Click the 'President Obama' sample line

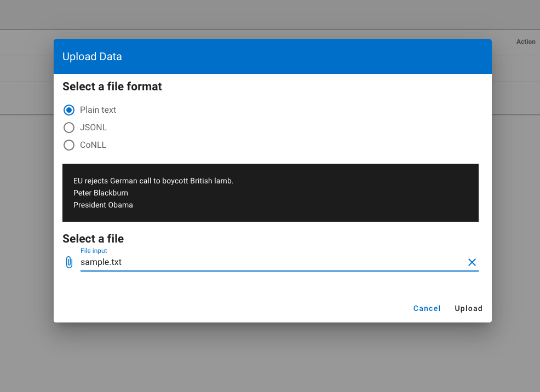(103, 205)
